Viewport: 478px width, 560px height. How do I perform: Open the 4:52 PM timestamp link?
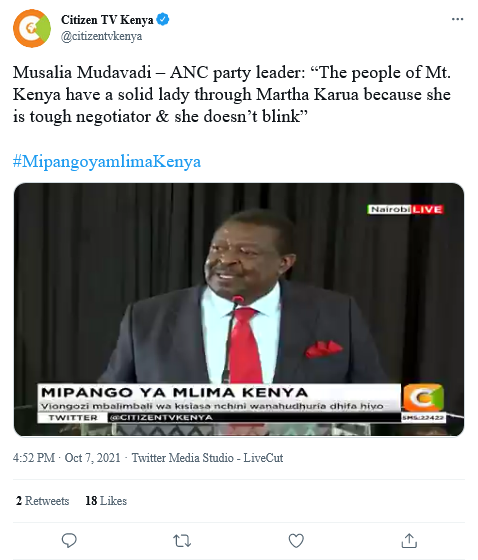(34, 458)
